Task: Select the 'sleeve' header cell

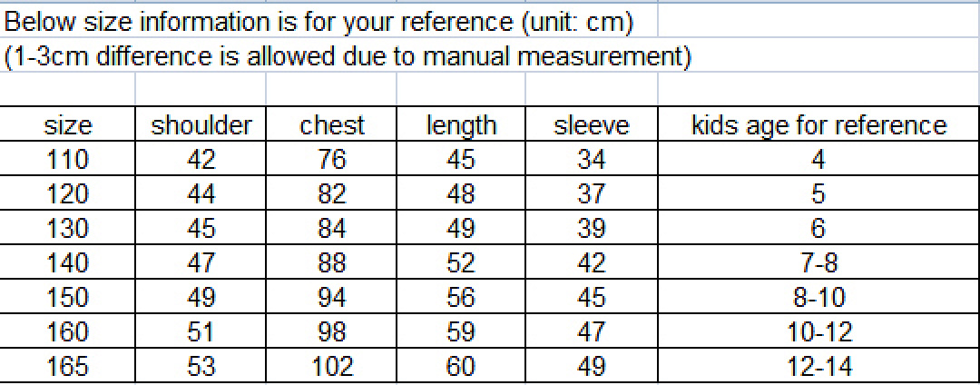Action: tap(592, 125)
